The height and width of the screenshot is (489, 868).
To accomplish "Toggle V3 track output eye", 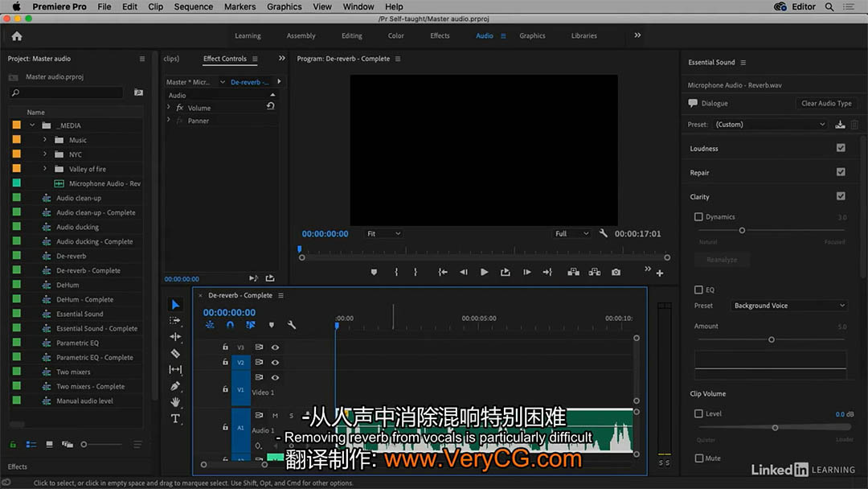I will click(x=275, y=347).
